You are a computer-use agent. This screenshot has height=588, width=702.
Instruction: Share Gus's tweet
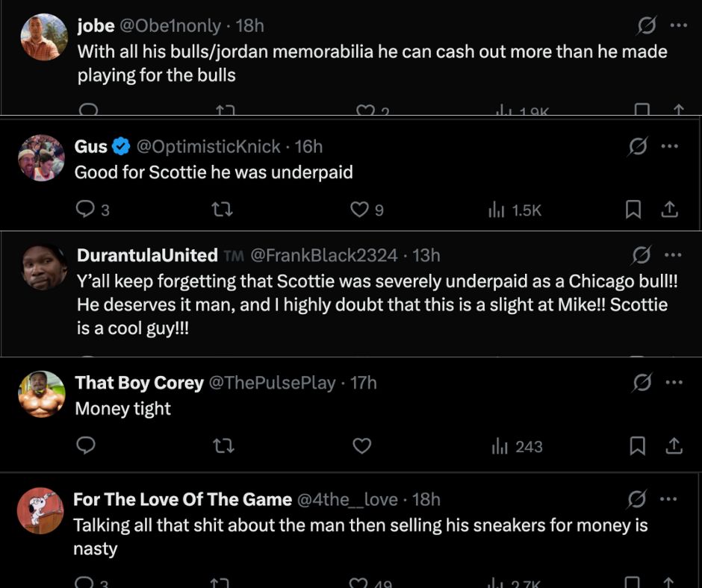[x=669, y=210]
